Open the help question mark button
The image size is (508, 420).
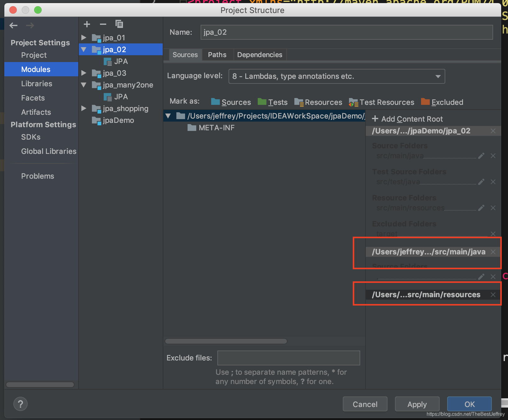(20, 404)
